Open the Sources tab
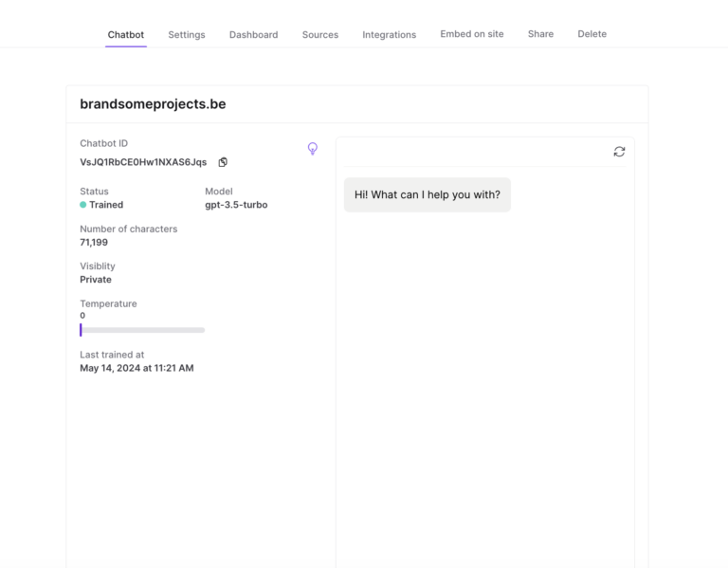728x568 pixels. 320,35
